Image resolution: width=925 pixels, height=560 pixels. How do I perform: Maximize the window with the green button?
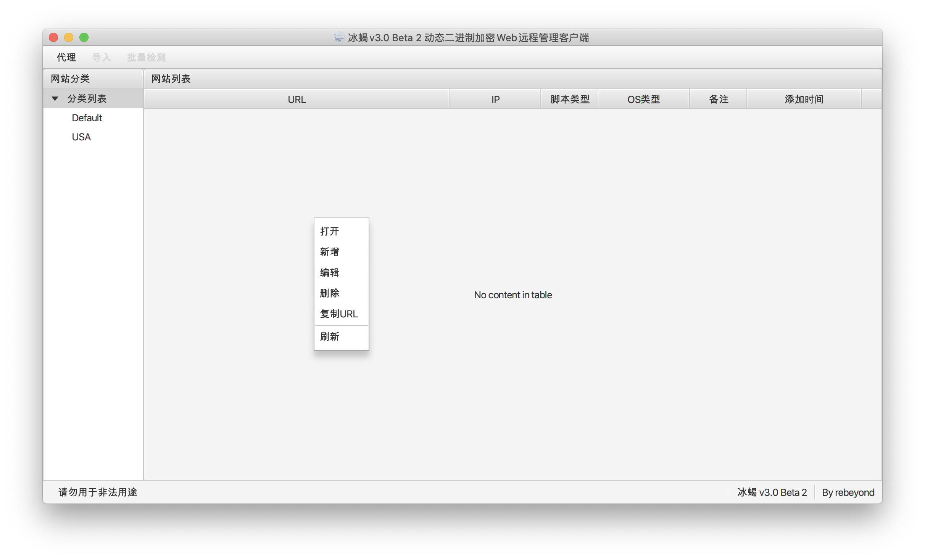click(x=84, y=37)
